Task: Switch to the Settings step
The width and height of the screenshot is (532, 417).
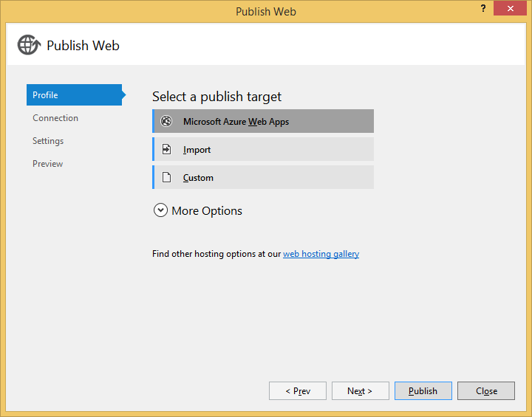Action: (48, 141)
